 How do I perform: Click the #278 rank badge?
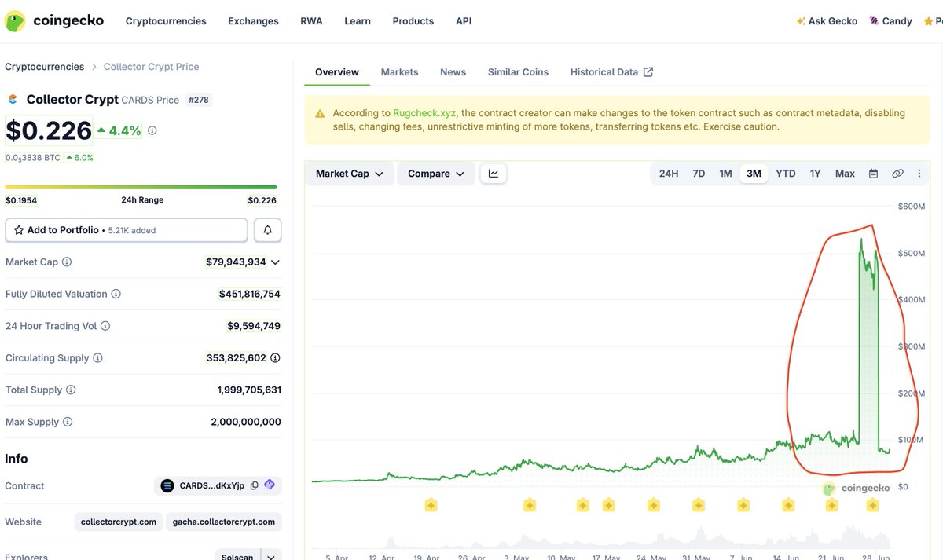click(199, 100)
